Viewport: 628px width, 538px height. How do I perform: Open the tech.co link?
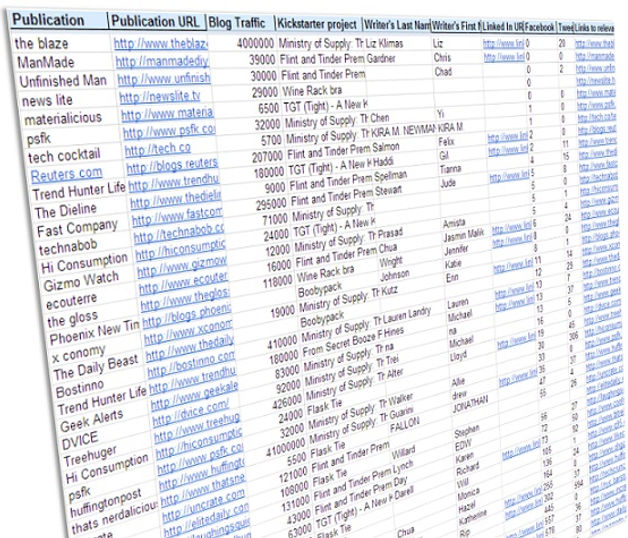157,149
